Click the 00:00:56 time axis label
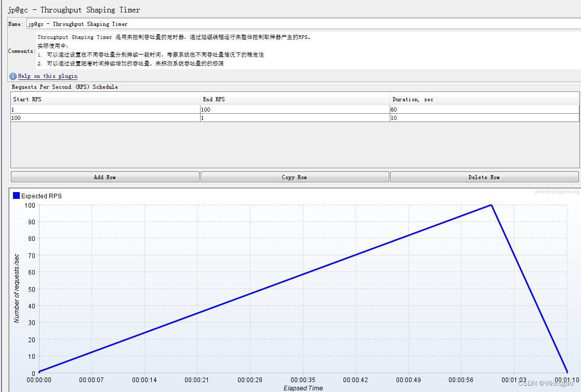Viewport: 581px width, 392px height. (x=461, y=380)
